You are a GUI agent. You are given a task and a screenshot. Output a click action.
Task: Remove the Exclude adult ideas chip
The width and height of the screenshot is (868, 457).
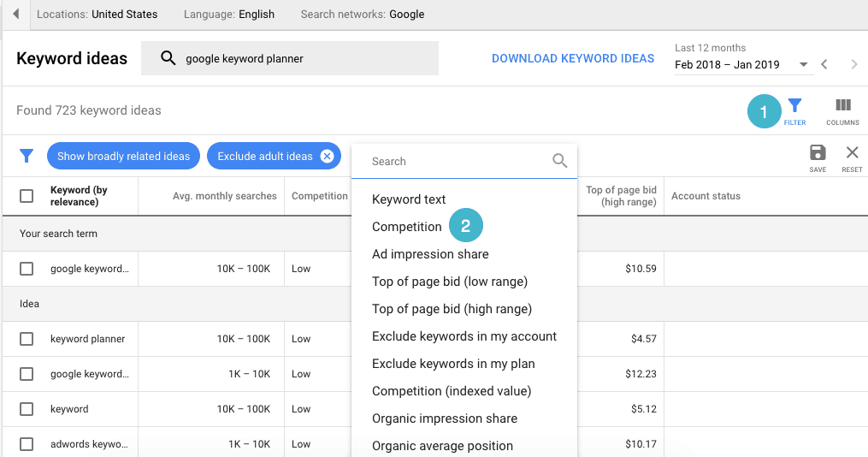coord(327,156)
